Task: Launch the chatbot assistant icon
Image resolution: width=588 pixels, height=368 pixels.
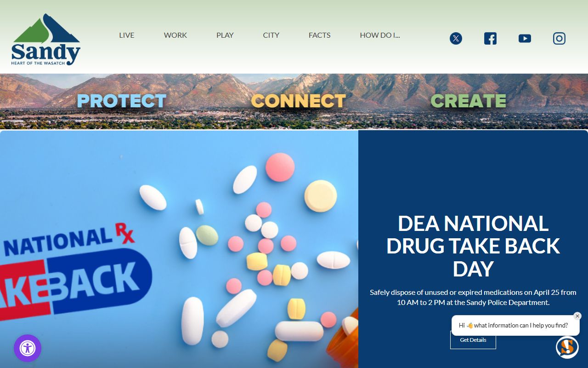Action: pyautogui.click(x=567, y=347)
